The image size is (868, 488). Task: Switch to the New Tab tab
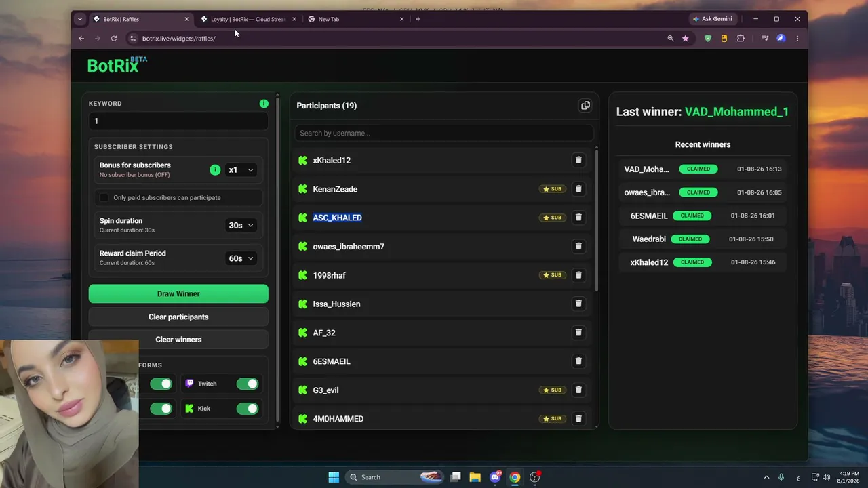coord(355,19)
